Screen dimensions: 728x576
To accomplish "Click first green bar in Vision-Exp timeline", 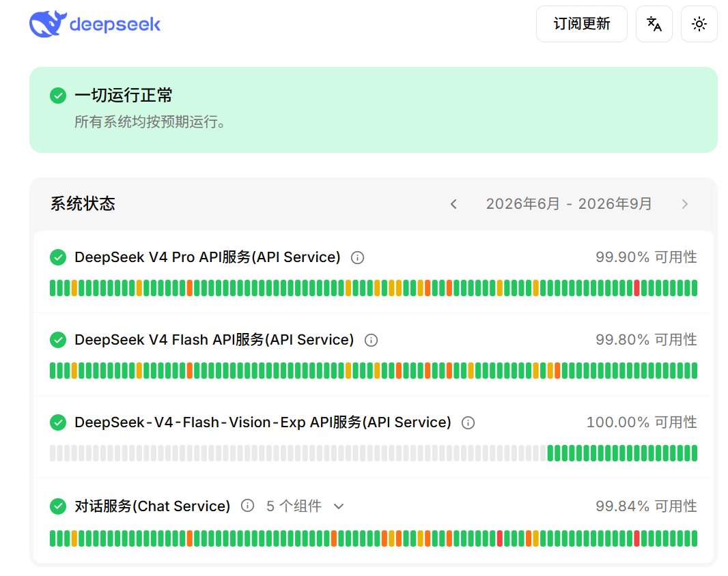I will coord(550,453).
